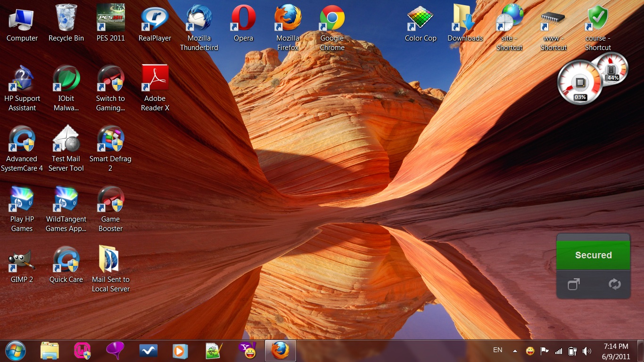Select the Mozilla Thunderbird desktop icon

(199, 20)
